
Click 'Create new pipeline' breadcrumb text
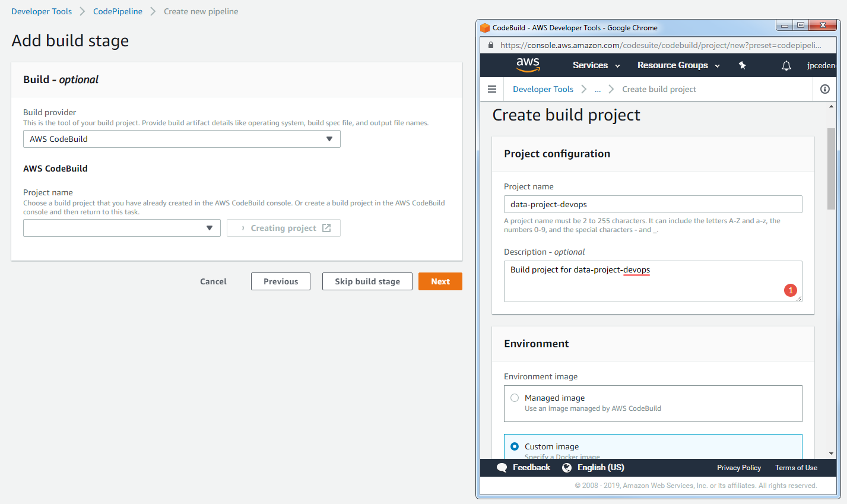tap(201, 11)
